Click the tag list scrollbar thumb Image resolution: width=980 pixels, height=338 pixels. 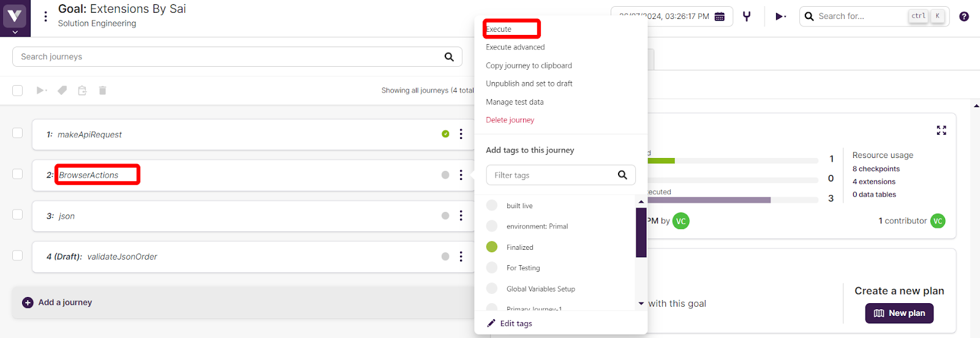pos(641,233)
